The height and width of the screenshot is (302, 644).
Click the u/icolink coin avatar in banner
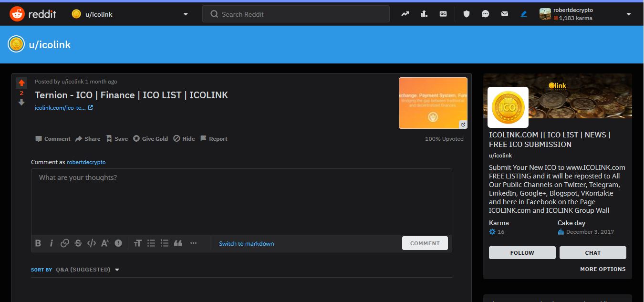click(x=16, y=44)
